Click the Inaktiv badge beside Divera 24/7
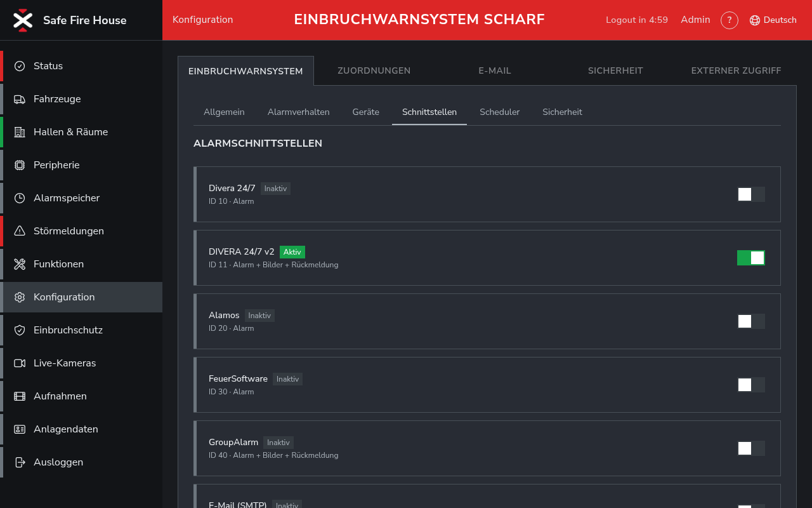This screenshot has height=508, width=812. click(275, 189)
